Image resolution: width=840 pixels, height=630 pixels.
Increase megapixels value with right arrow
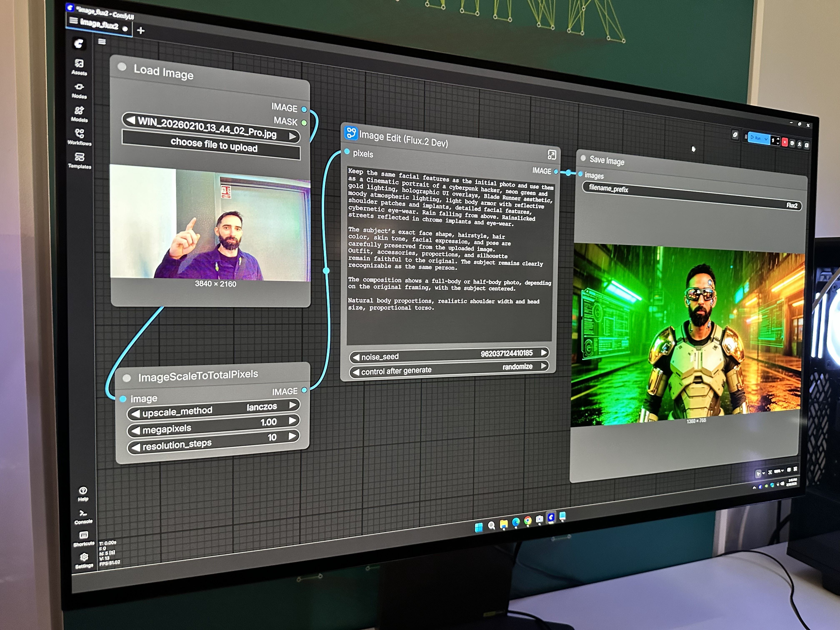(x=292, y=420)
